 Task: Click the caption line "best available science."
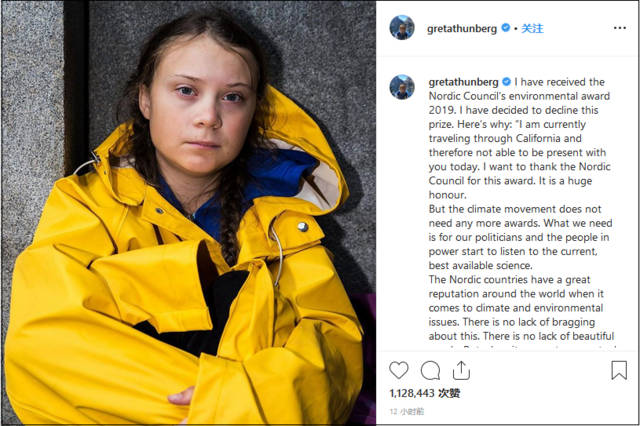pyautogui.click(x=480, y=265)
